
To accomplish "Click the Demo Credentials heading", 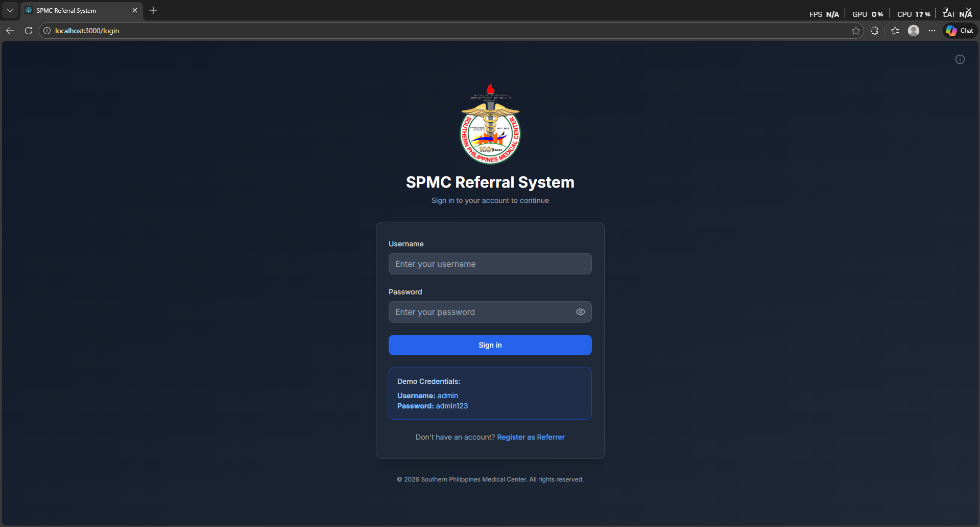I will (429, 381).
